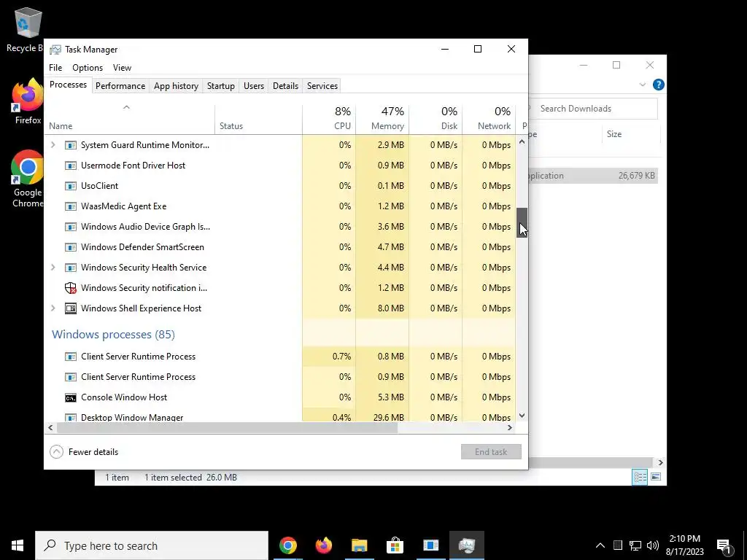This screenshot has height=560, width=747.
Task: Click the Windows Audio Device Graph icon
Action: pyautogui.click(x=71, y=227)
